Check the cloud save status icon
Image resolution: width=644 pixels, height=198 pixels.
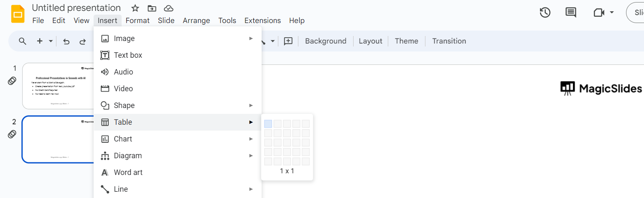168,8
